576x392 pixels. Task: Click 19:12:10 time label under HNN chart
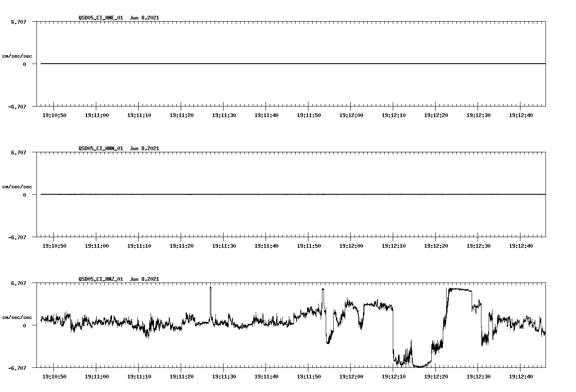394,246
